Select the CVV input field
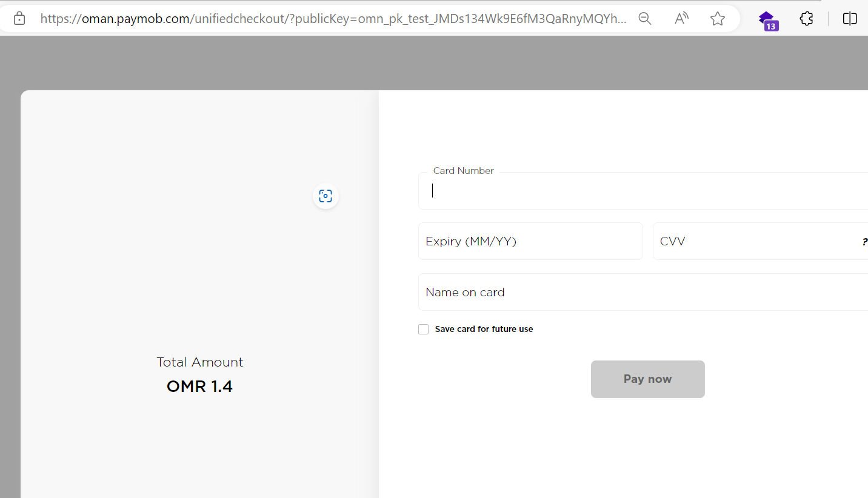 click(727, 241)
